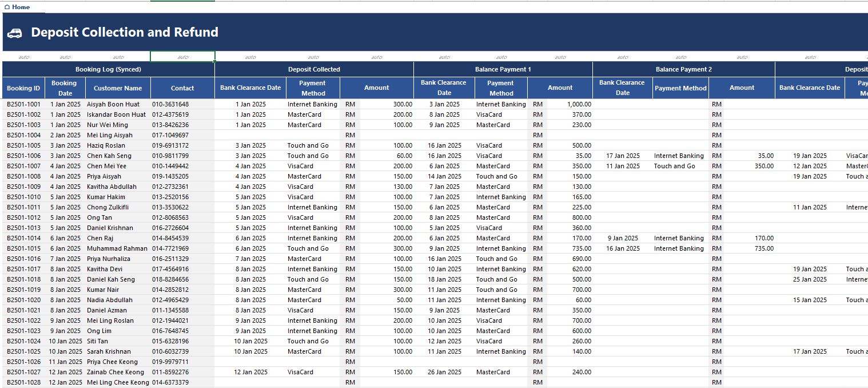This screenshot has width=868, height=388.
Task: Click the Contact column header
Action: point(182,88)
